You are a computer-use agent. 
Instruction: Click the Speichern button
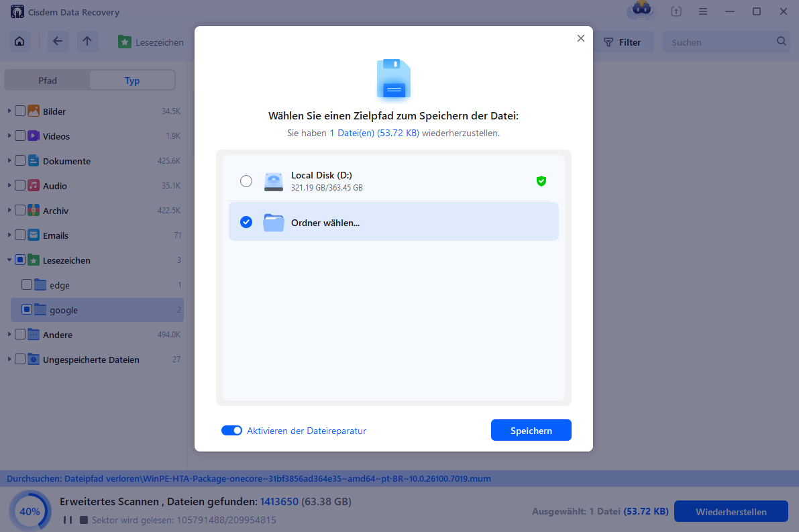tap(531, 430)
